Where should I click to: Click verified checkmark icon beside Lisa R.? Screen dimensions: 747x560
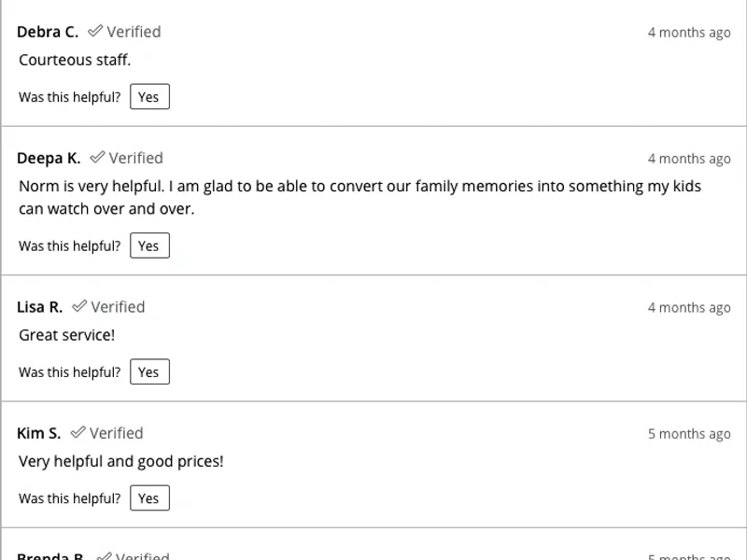79,306
